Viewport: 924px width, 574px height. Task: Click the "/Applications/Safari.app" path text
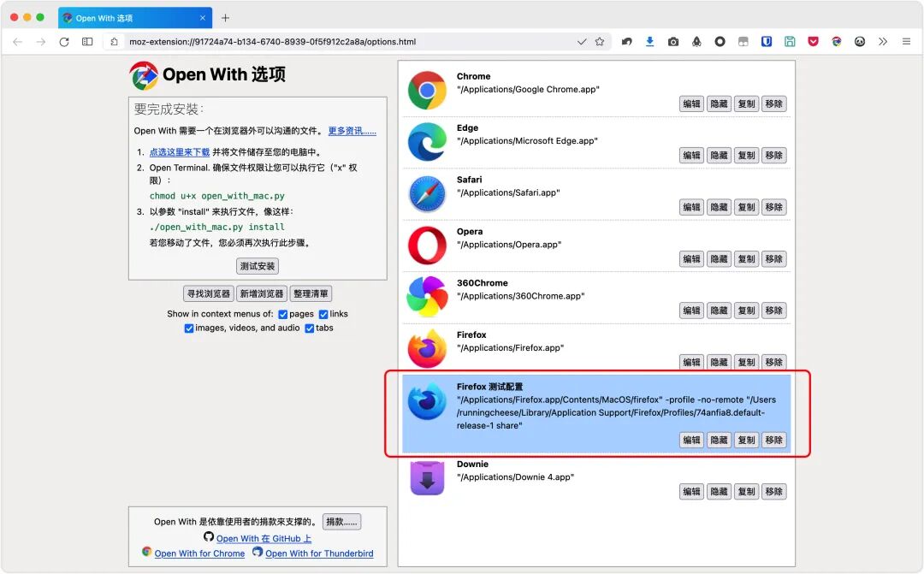508,193
